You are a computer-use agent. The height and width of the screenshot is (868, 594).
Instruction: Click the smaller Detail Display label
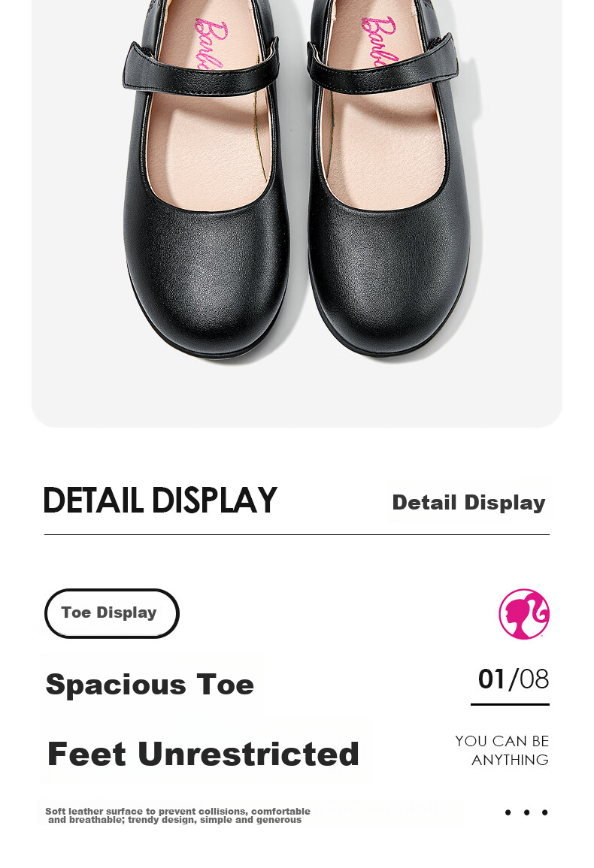point(468,503)
